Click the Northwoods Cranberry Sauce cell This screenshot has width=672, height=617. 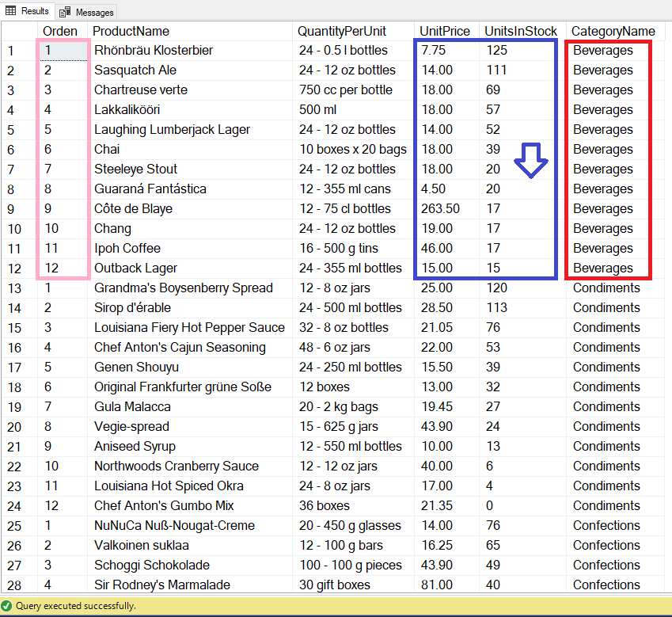(190, 466)
